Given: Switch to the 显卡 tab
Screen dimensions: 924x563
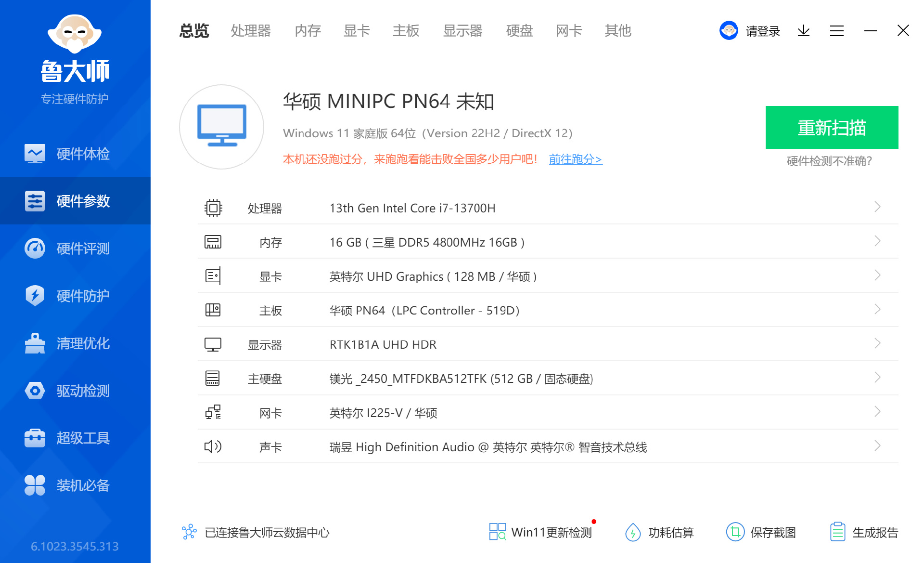Looking at the screenshot, I should pyautogui.click(x=357, y=31).
